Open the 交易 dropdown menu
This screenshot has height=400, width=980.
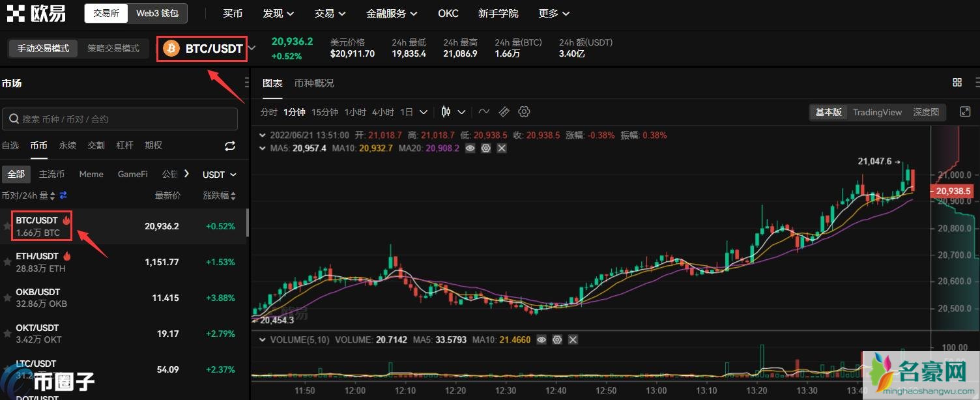tap(330, 13)
